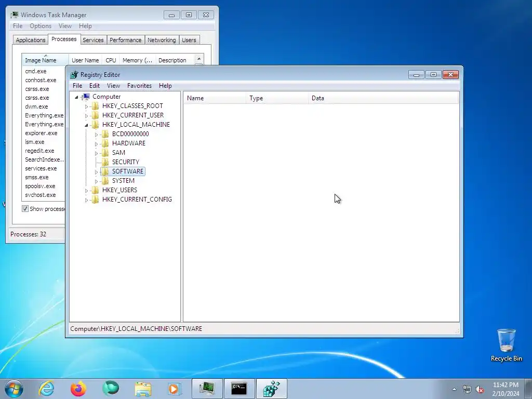Sort registry values by Type column

(x=277, y=98)
